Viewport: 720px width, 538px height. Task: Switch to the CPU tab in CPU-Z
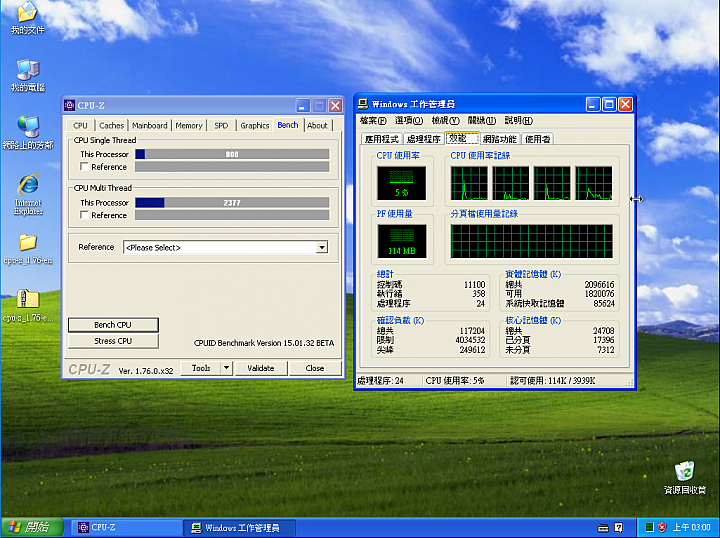point(80,125)
